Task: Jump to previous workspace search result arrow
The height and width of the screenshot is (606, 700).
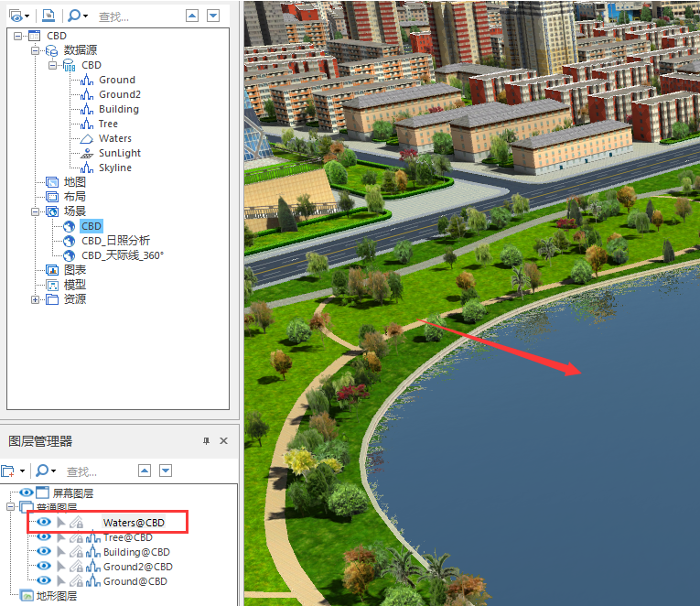Action: 192,16
